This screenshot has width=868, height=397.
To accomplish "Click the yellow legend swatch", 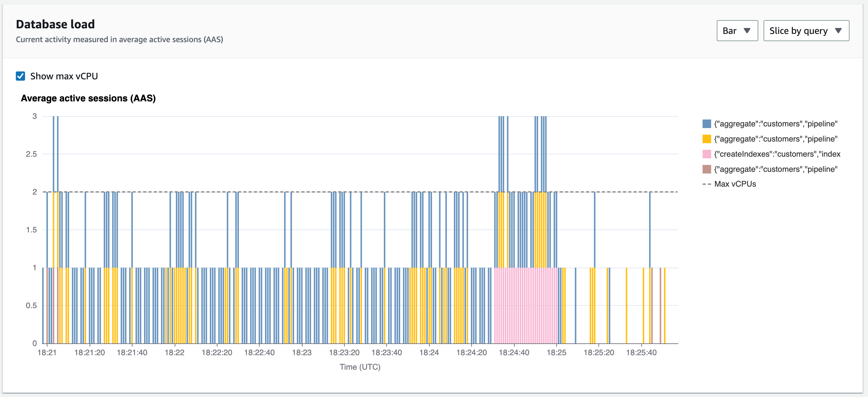I will click(x=707, y=139).
